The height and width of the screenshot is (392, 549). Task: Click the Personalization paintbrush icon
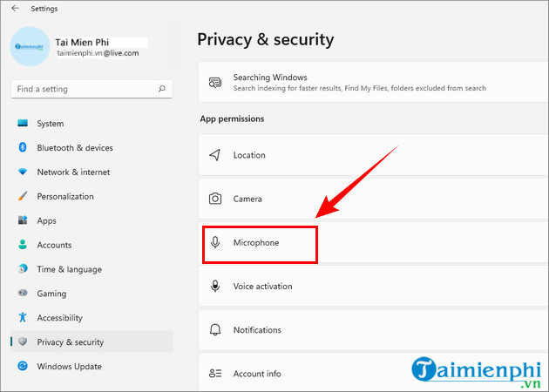click(23, 196)
